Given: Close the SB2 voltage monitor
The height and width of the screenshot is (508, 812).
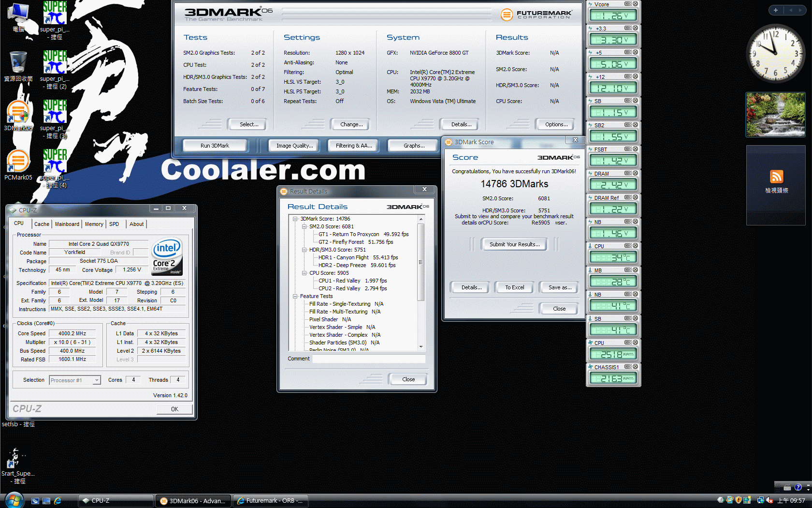Looking at the screenshot, I should [x=635, y=125].
